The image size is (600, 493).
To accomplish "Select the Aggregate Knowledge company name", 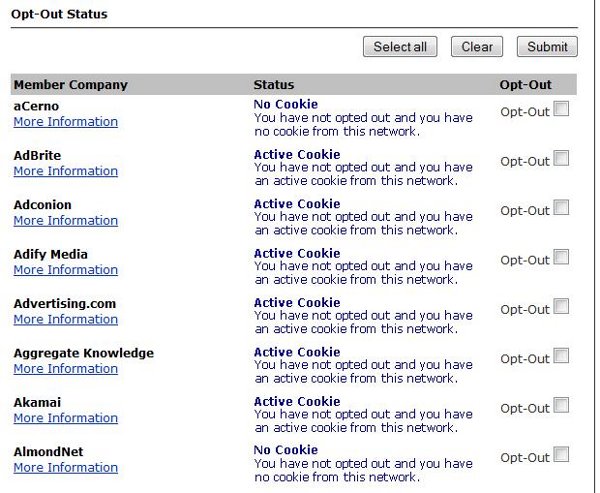I will (83, 353).
